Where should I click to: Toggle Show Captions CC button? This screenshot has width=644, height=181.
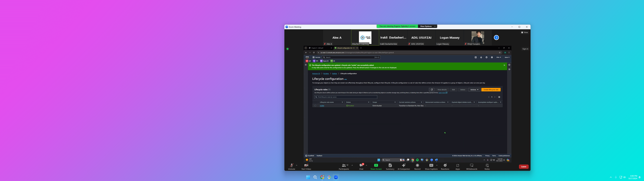[x=431, y=166]
